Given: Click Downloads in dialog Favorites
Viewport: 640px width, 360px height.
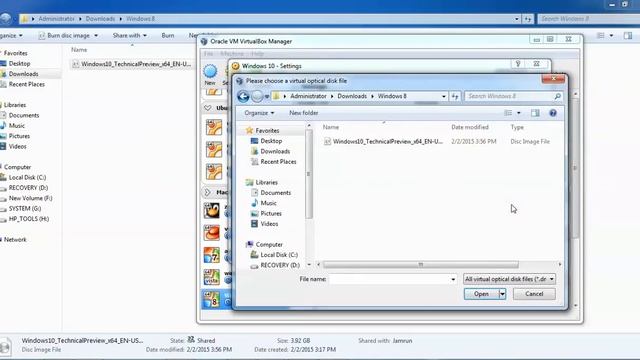Looking at the screenshot, I should pyautogui.click(x=270, y=151).
